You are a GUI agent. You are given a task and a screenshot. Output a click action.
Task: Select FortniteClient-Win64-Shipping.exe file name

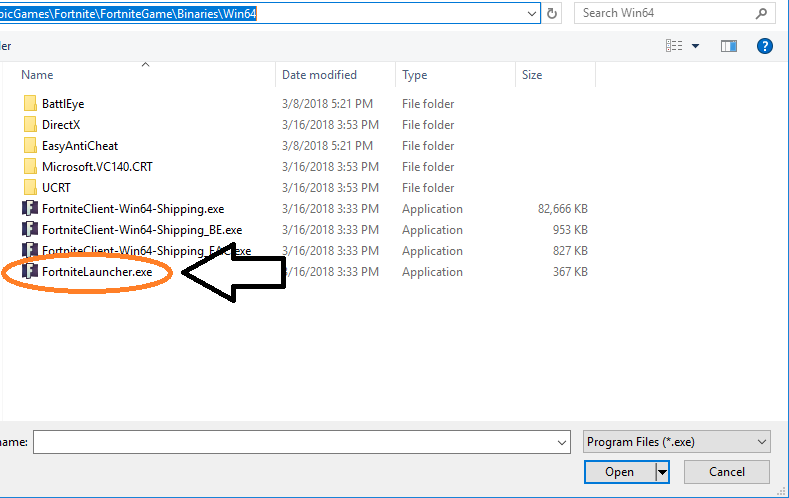[133, 209]
